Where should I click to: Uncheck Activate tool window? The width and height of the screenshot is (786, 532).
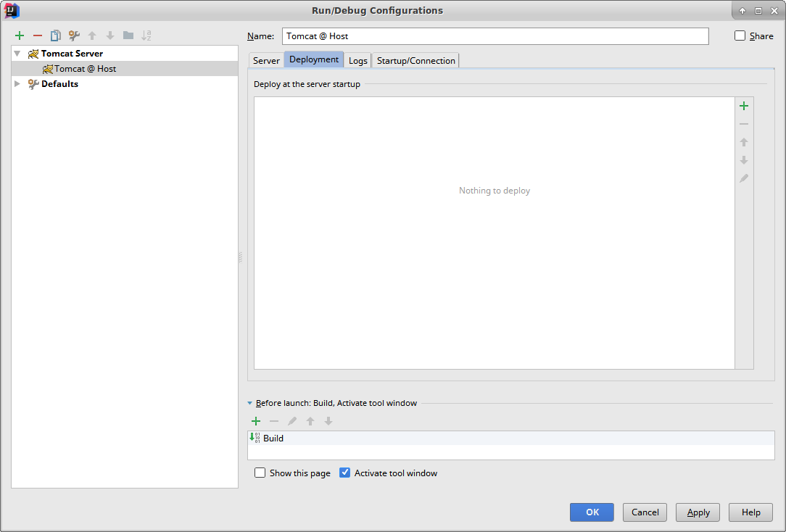(345, 473)
